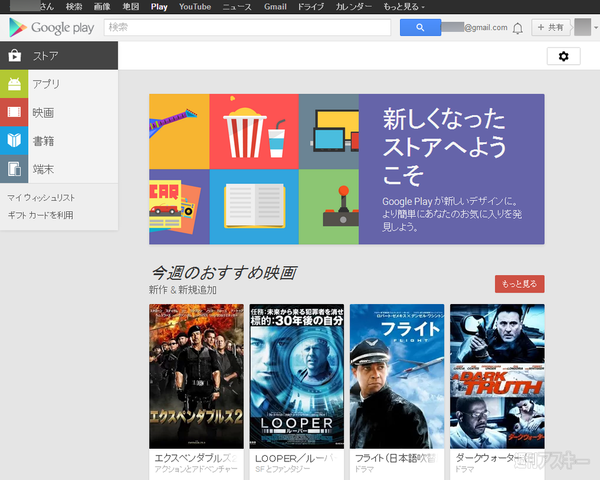The height and width of the screenshot is (480, 600).
Task: Expand the もっと見る menu in top bar
Action: click(x=404, y=7)
